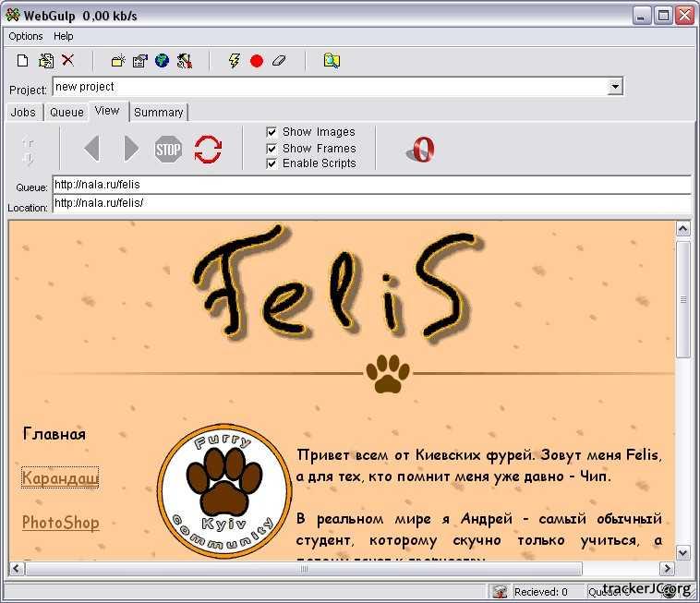The width and height of the screenshot is (700, 603).
Task: Open the Options menu
Action: pyautogui.click(x=26, y=36)
